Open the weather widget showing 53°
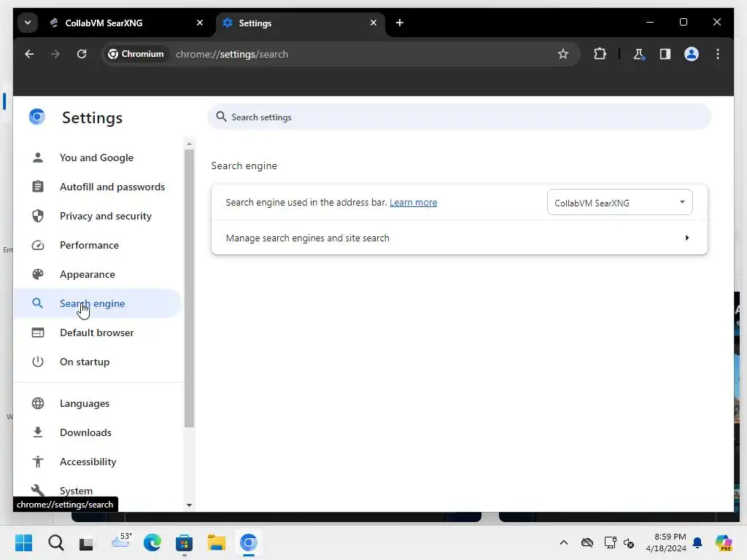 pyautogui.click(x=121, y=541)
